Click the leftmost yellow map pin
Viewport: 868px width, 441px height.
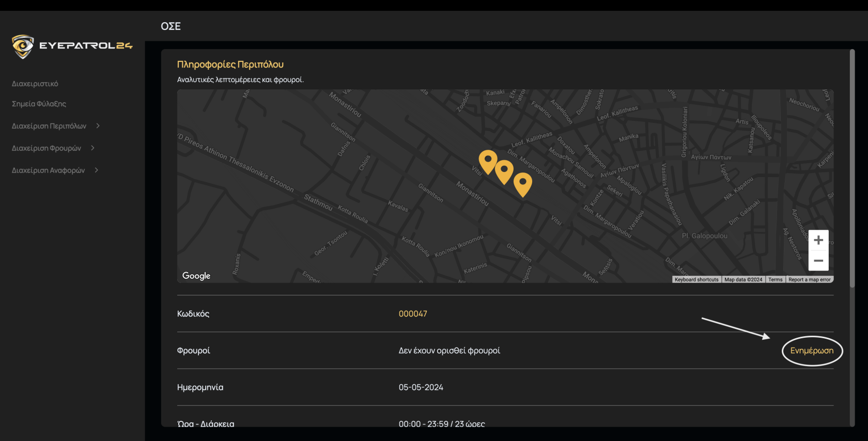pyautogui.click(x=488, y=161)
